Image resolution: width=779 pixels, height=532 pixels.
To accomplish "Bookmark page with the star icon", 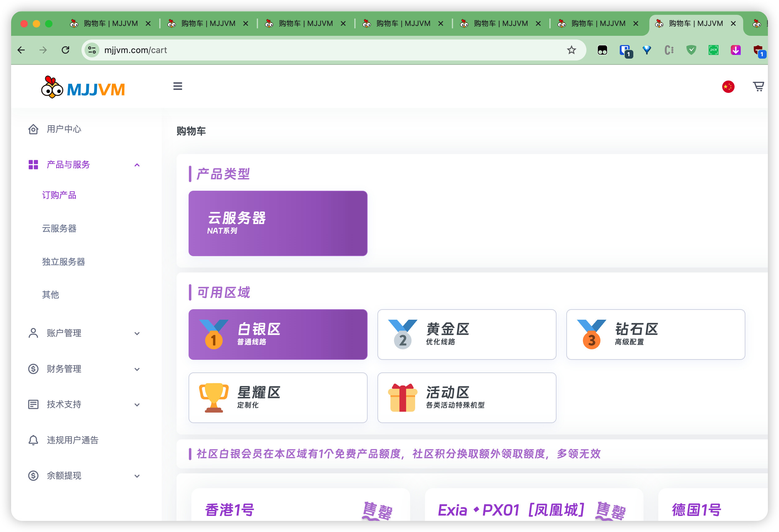I will [571, 50].
